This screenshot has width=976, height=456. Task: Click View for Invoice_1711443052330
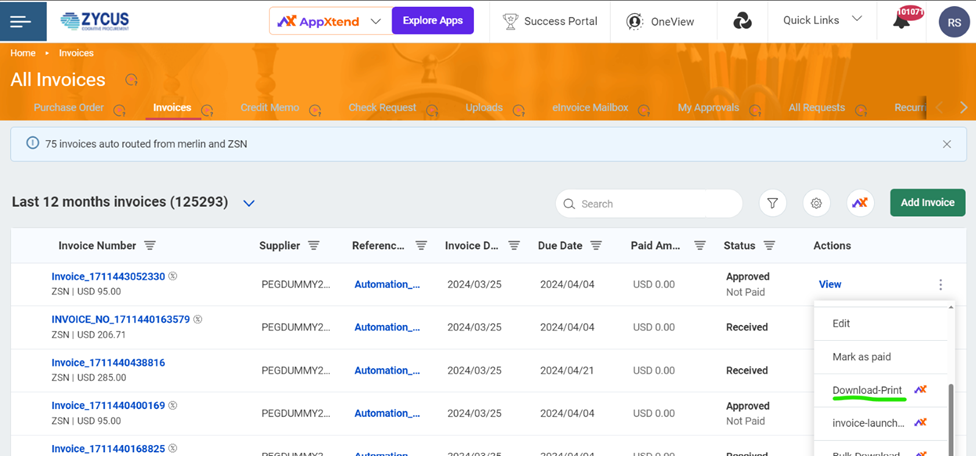[x=830, y=284]
